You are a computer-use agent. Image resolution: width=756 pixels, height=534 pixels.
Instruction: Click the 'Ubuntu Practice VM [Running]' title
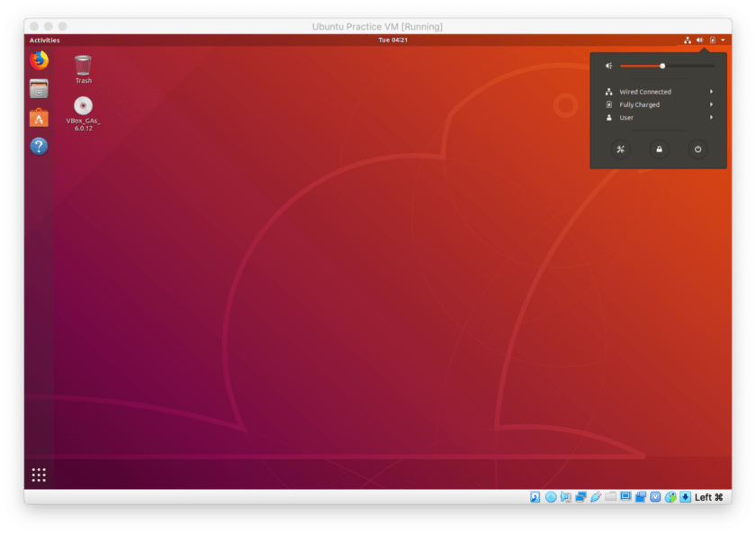(x=377, y=26)
